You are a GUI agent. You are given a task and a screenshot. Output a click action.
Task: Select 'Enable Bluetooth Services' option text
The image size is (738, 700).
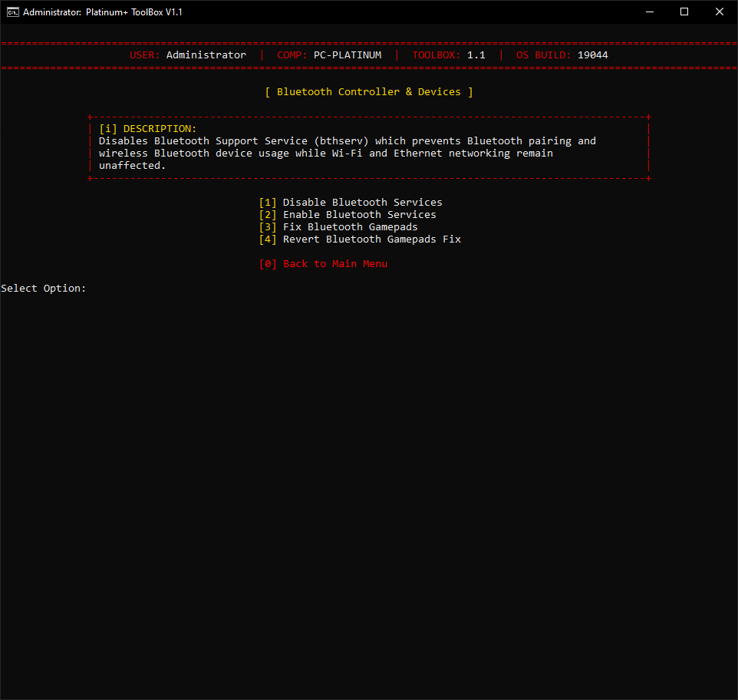click(360, 215)
